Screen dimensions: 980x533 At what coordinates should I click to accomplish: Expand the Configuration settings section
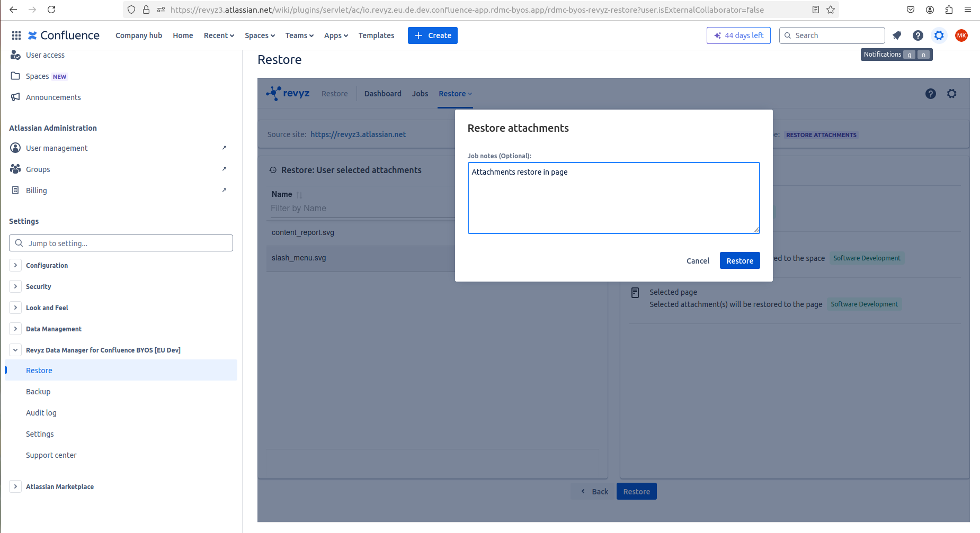pos(15,265)
